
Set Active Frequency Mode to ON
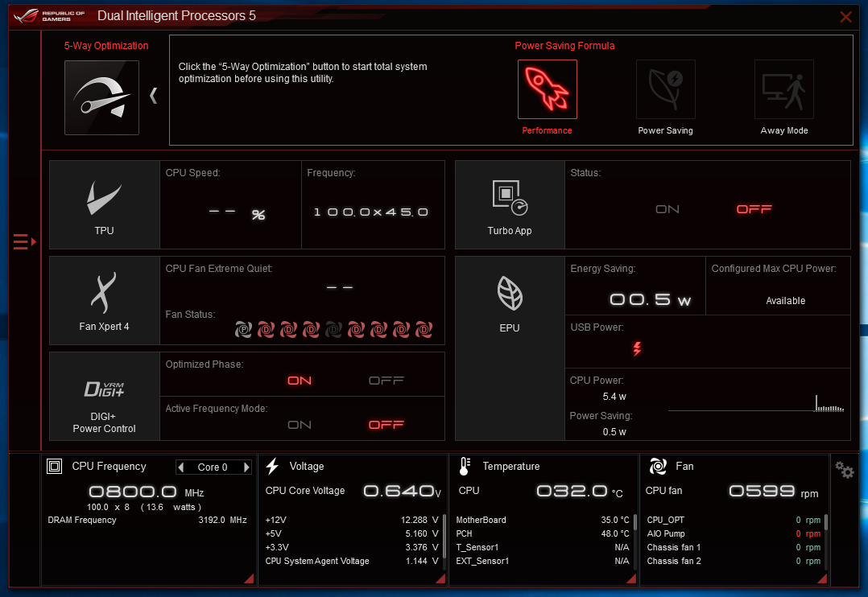click(300, 425)
